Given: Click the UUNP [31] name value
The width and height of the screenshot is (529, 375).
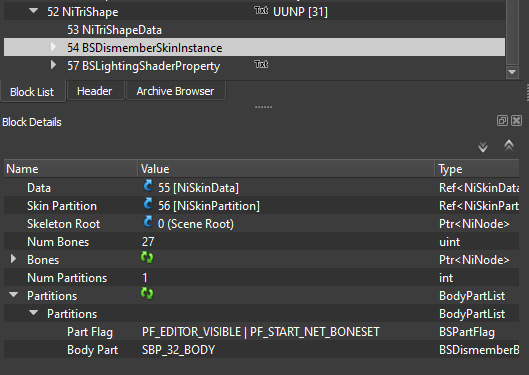Looking at the screenshot, I should [300, 12].
